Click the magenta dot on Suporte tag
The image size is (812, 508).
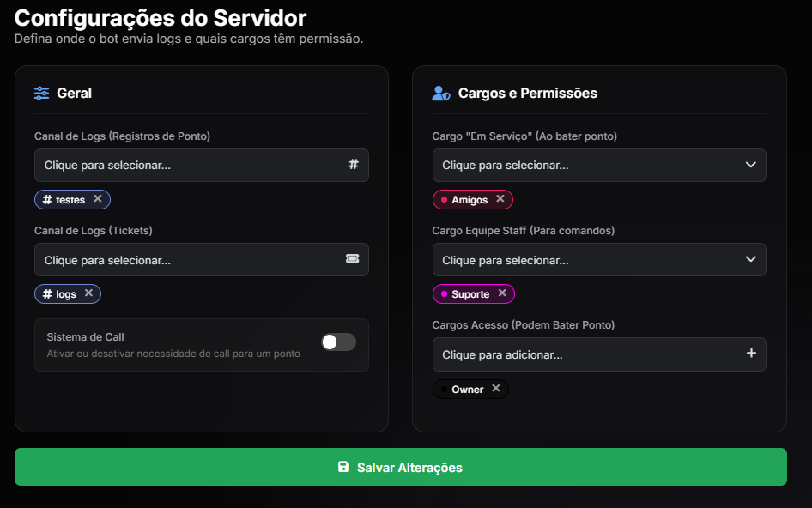tap(444, 294)
